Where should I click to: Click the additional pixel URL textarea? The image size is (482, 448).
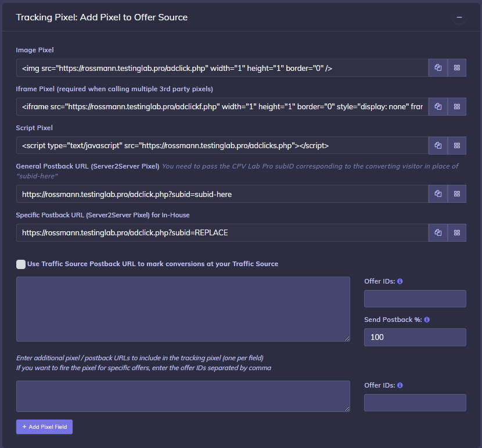(183, 396)
